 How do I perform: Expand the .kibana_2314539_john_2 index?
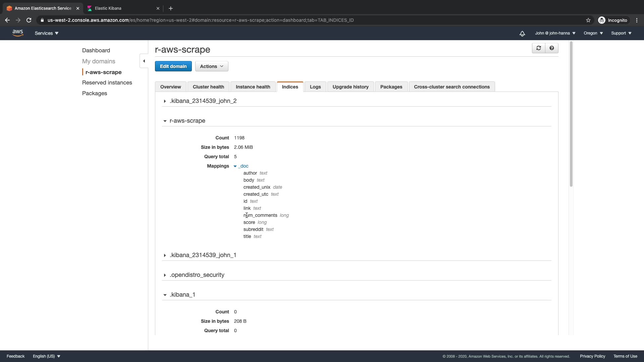[165, 101]
